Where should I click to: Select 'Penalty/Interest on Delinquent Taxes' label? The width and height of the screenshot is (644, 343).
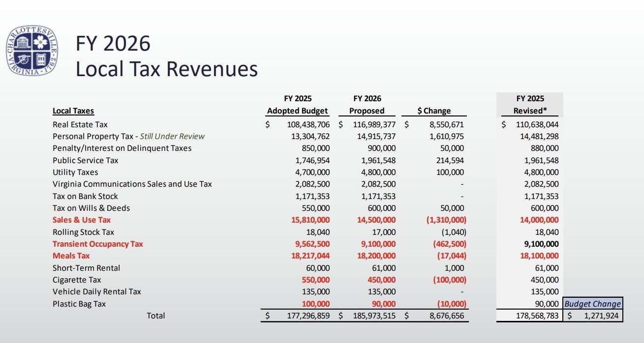click(x=122, y=148)
